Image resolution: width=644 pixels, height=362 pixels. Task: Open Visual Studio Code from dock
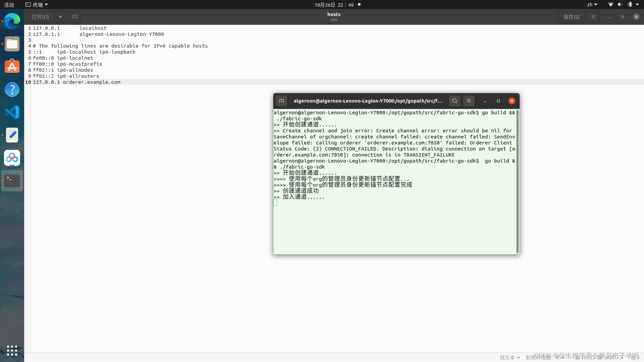click(12, 112)
